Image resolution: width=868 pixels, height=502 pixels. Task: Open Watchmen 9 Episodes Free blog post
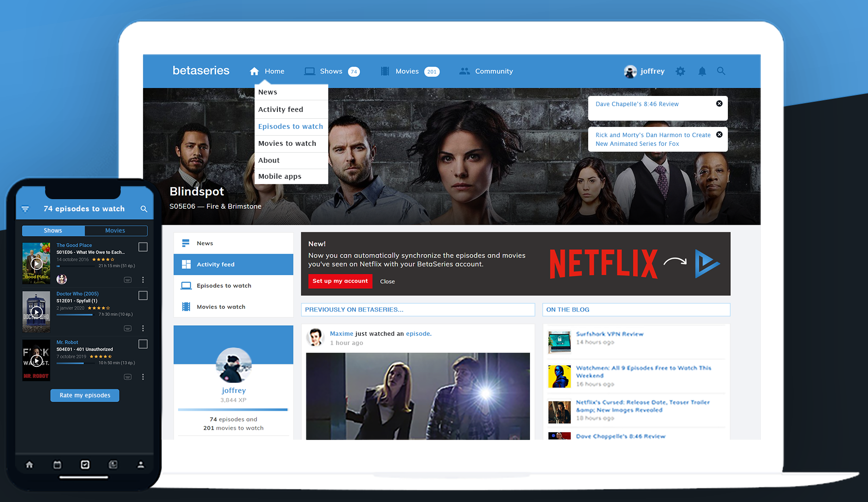[643, 372]
